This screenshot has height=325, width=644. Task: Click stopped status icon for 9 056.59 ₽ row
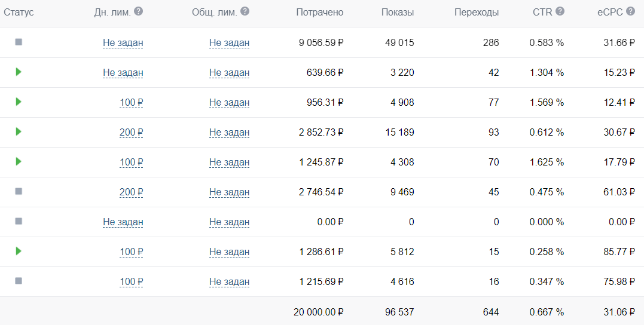point(19,42)
